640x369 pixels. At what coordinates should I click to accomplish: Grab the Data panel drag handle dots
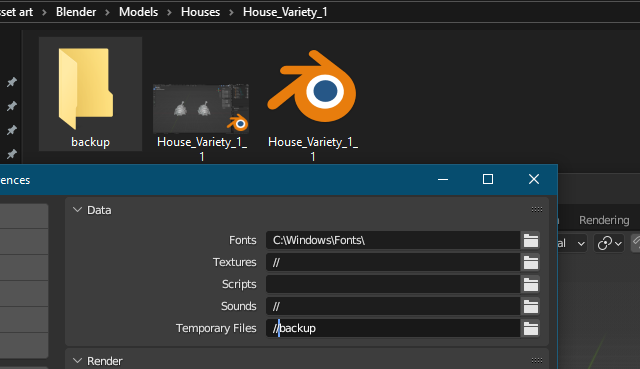coord(537,210)
